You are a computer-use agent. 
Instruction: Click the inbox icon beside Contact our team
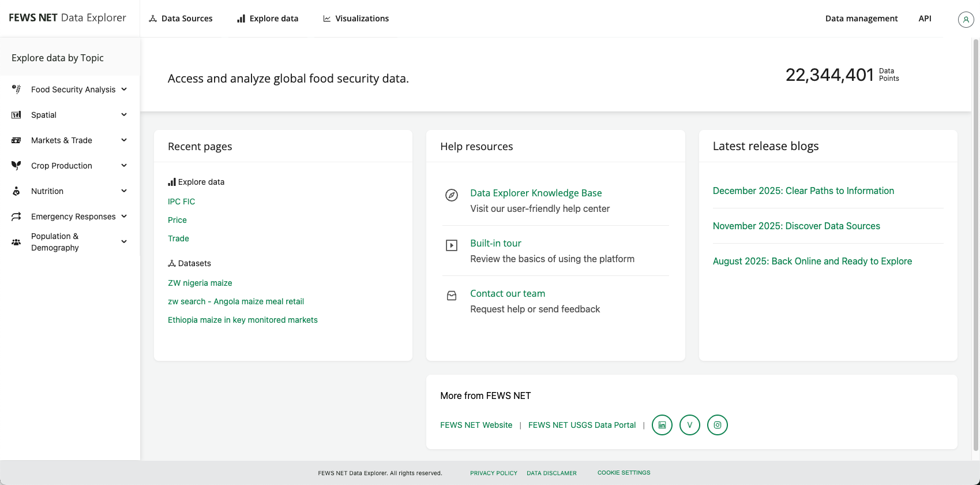point(452,296)
